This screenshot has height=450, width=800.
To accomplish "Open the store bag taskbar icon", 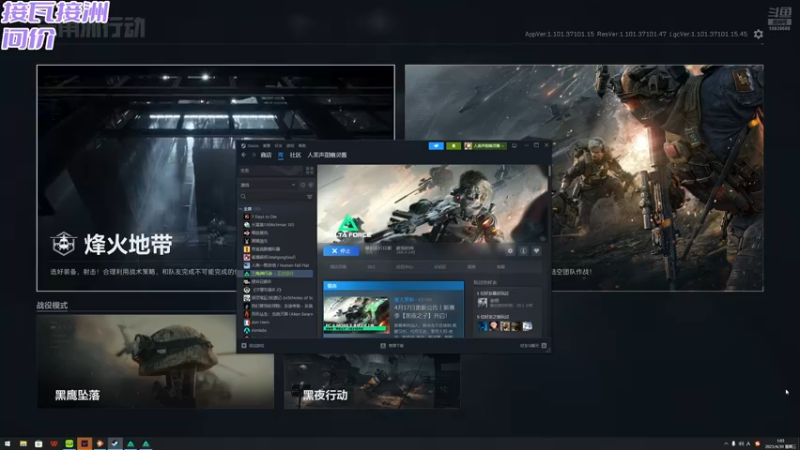I will click(38, 444).
